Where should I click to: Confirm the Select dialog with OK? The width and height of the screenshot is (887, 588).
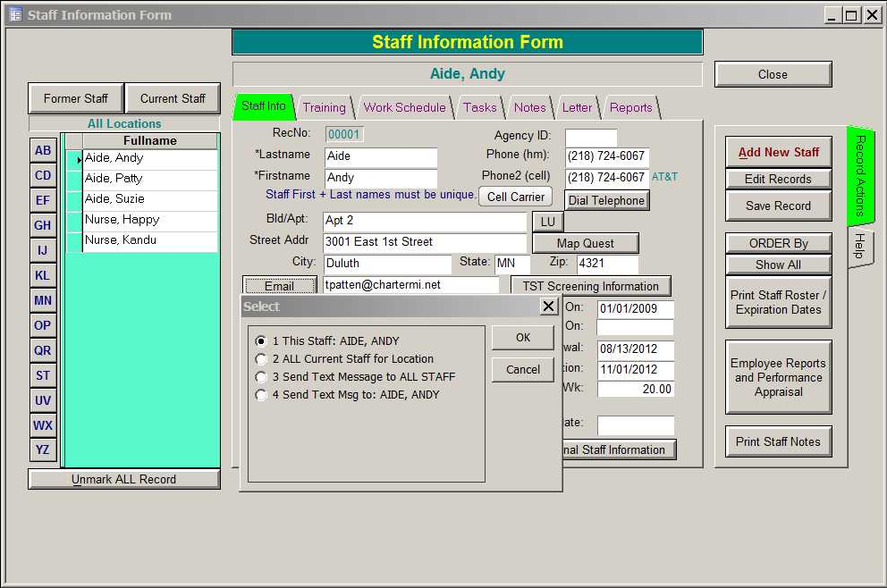(x=522, y=338)
